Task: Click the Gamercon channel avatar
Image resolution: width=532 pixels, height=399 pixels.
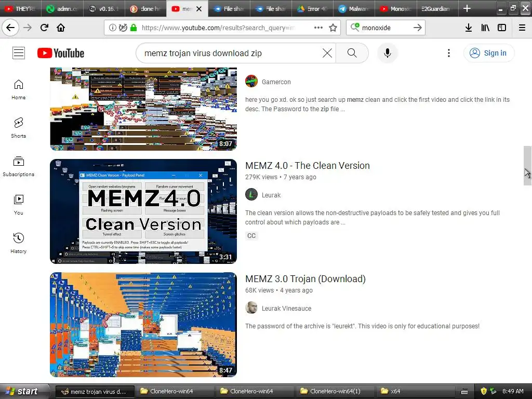Action: click(251, 82)
